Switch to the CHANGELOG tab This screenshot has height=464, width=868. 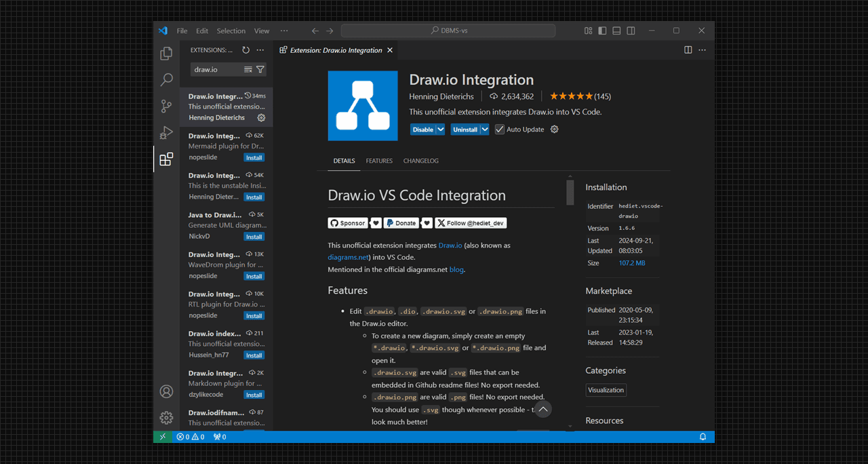(420, 161)
